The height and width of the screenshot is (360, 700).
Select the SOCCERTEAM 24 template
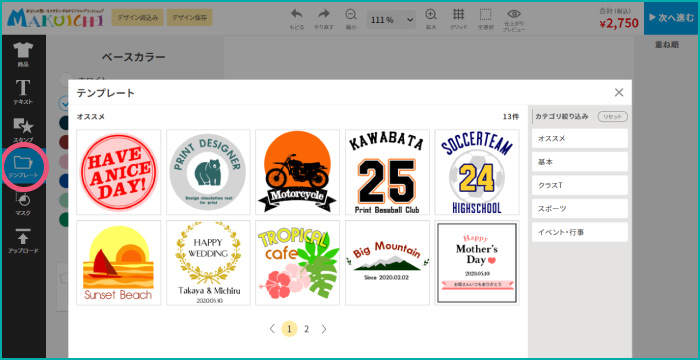(x=477, y=172)
